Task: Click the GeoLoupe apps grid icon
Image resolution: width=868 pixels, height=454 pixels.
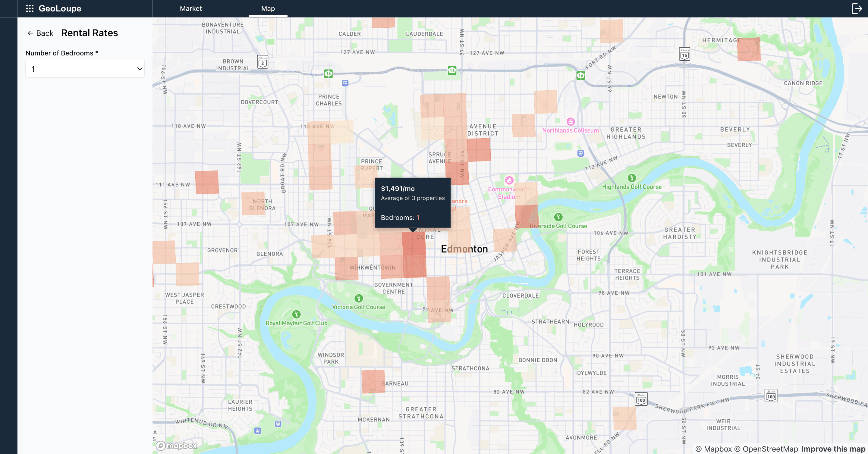Action: 30,8
